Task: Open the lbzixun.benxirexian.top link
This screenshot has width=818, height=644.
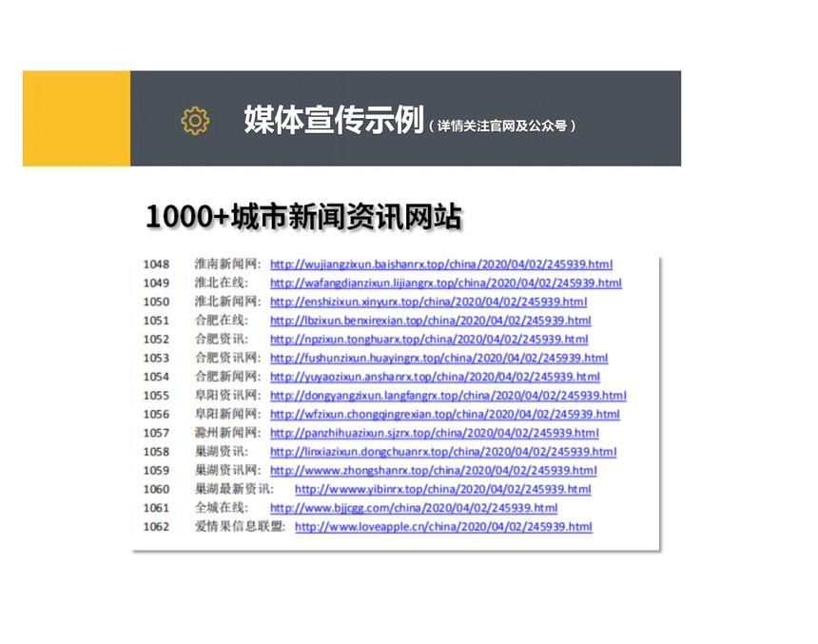Action: [x=431, y=321]
